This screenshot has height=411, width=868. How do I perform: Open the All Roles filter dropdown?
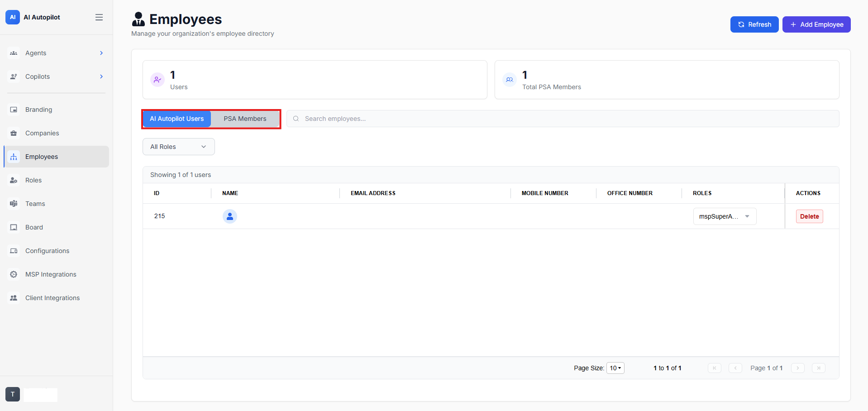179,147
